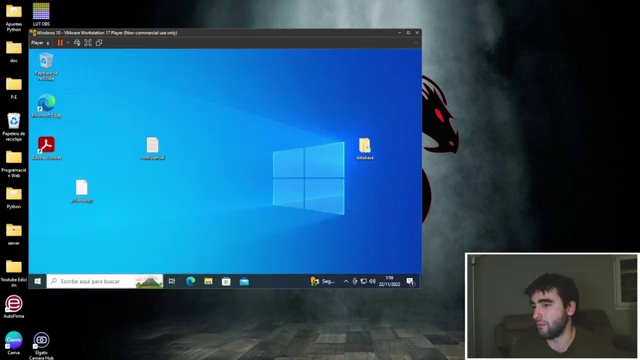The height and width of the screenshot is (360, 640).
Task: Select host desktop Papelera de reciclaje
Action: pyautogui.click(x=13, y=127)
